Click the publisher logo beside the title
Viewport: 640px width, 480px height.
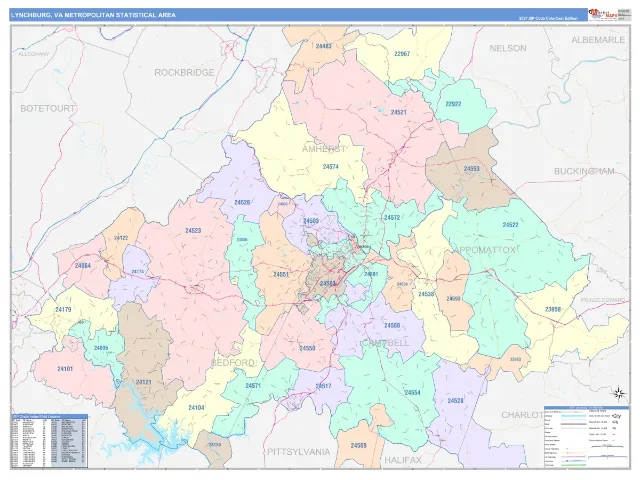(x=602, y=14)
